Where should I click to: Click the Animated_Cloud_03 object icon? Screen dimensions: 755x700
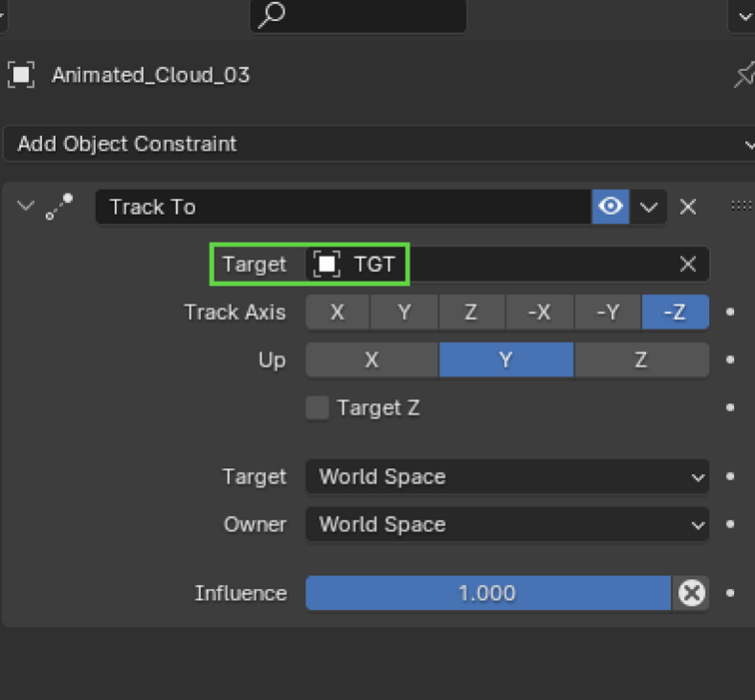coord(21,75)
